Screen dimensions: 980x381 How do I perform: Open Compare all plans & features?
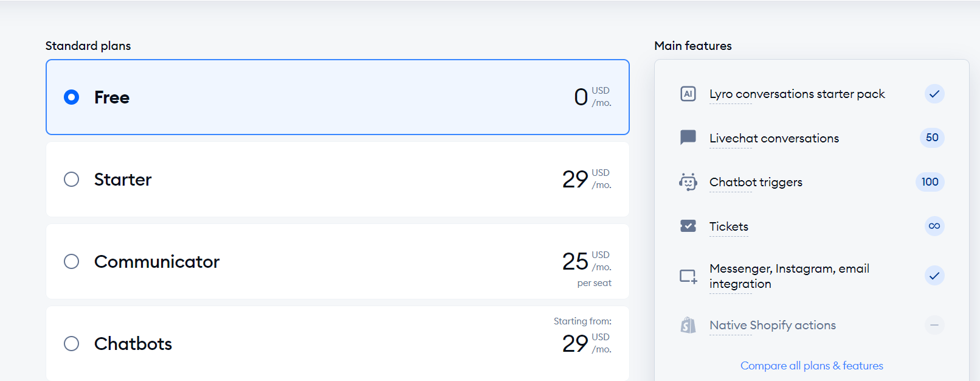[812, 365]
